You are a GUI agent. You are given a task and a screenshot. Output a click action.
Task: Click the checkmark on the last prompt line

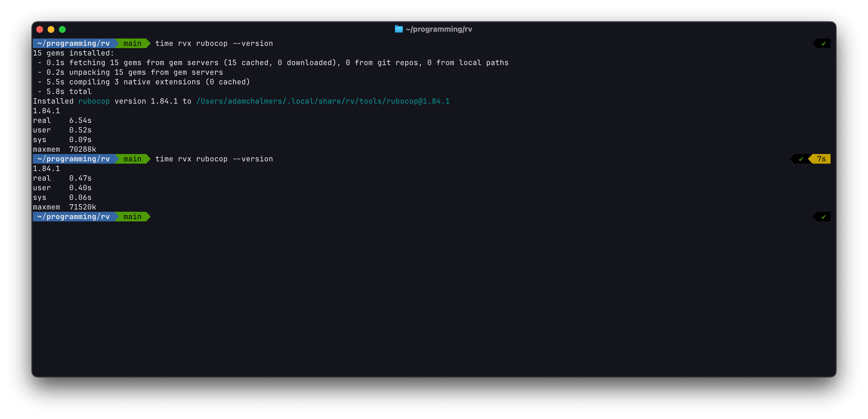tap(824, 217)
